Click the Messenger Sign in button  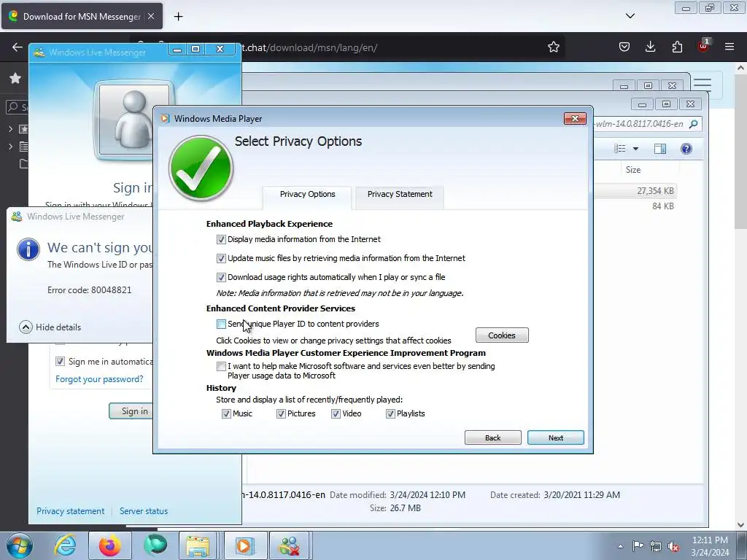[x=131, y=411]
